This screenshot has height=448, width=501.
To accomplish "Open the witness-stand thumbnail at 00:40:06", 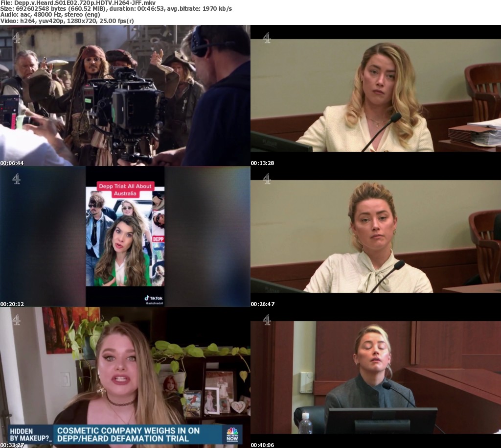I will [x=375, y=377].
